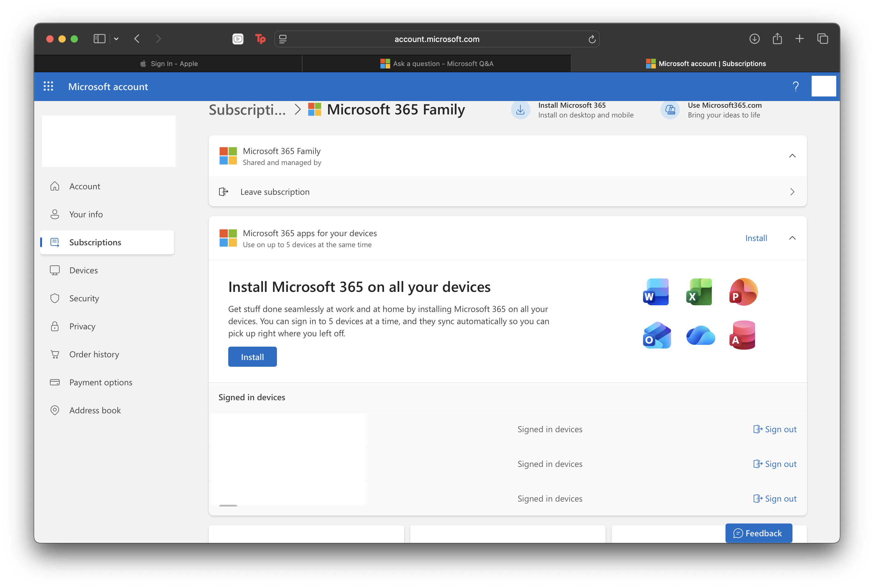Click the Outlook app icon
874x588 pixels.
pyautogui.click(x=656, y=335)
